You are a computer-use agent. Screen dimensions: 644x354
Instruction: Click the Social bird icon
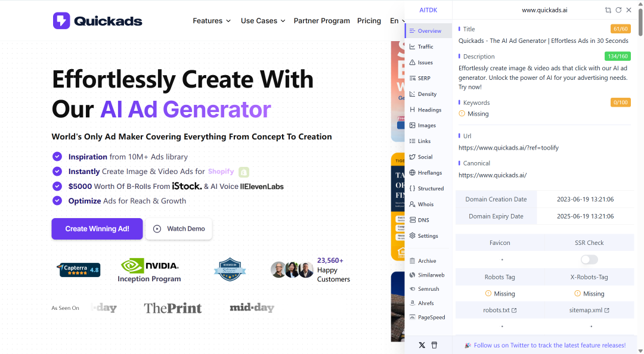(413, 157)
